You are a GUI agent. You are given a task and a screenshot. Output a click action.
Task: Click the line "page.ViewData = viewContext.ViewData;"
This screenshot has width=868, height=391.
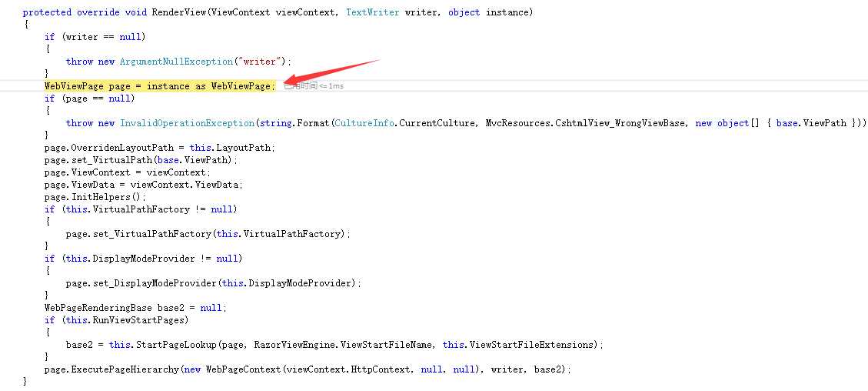coord(143,185)
